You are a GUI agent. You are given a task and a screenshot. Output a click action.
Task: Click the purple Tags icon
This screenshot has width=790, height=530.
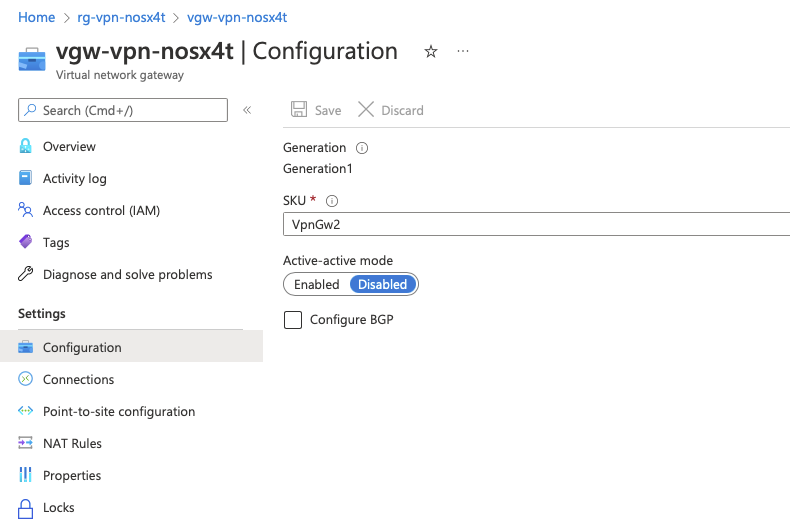point(25,242)
